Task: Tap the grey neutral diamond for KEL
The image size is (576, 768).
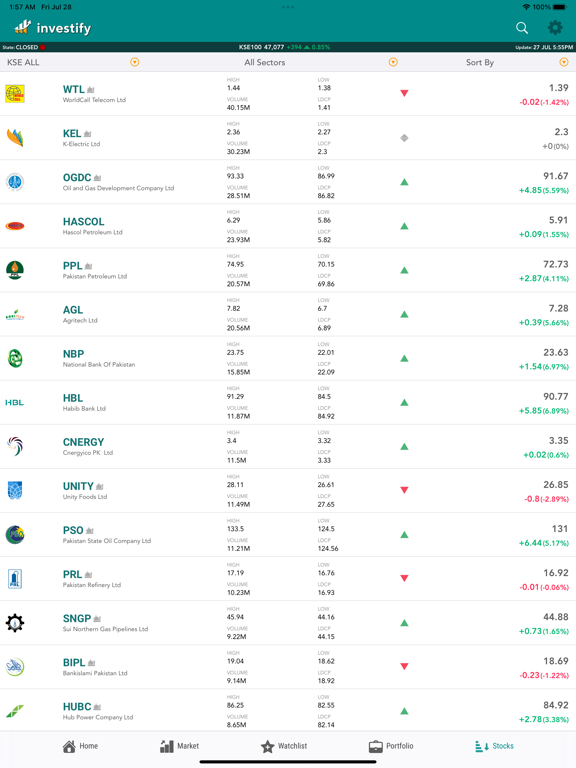Action: click(404, 138)
